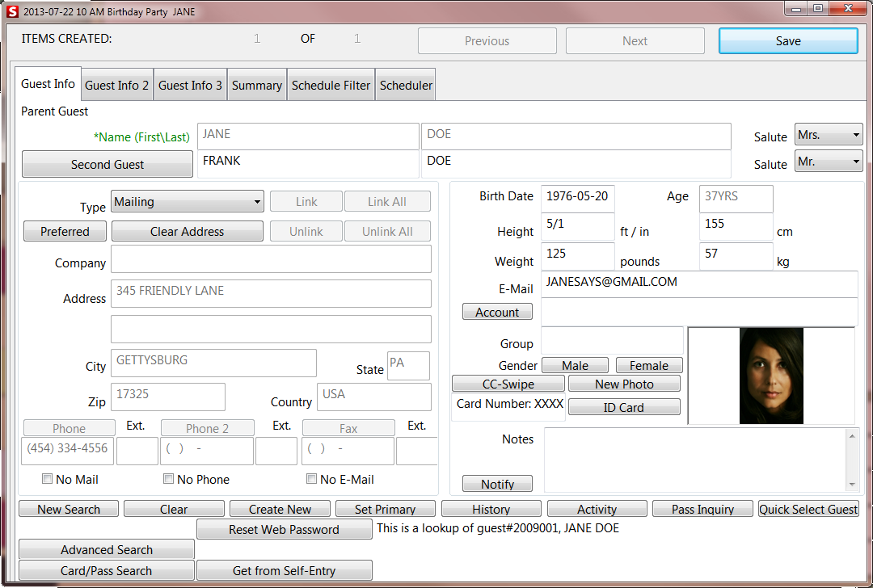Set gender to Male
The image size is (873, 588).
pyautogui.click(x=576, y=366)
